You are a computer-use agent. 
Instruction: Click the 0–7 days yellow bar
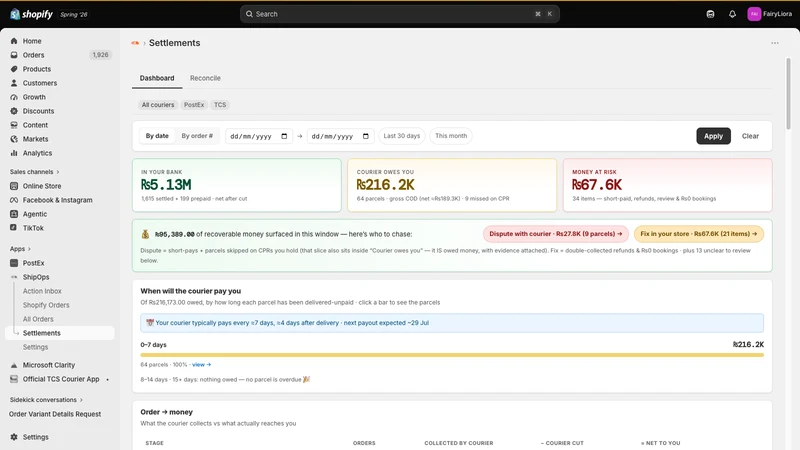(452, 355)
